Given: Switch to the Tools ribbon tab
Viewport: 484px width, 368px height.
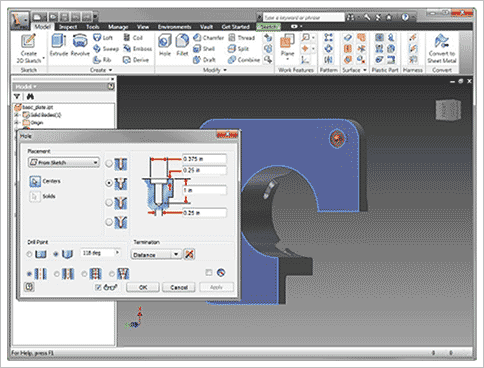Looking at the screenshot, I should coord(93,27).
